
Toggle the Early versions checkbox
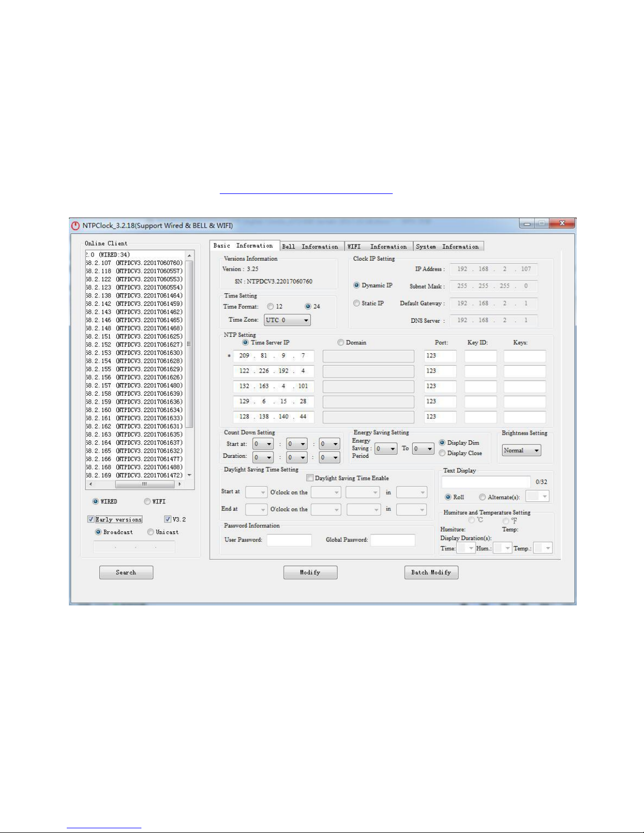tap(91, 519)
